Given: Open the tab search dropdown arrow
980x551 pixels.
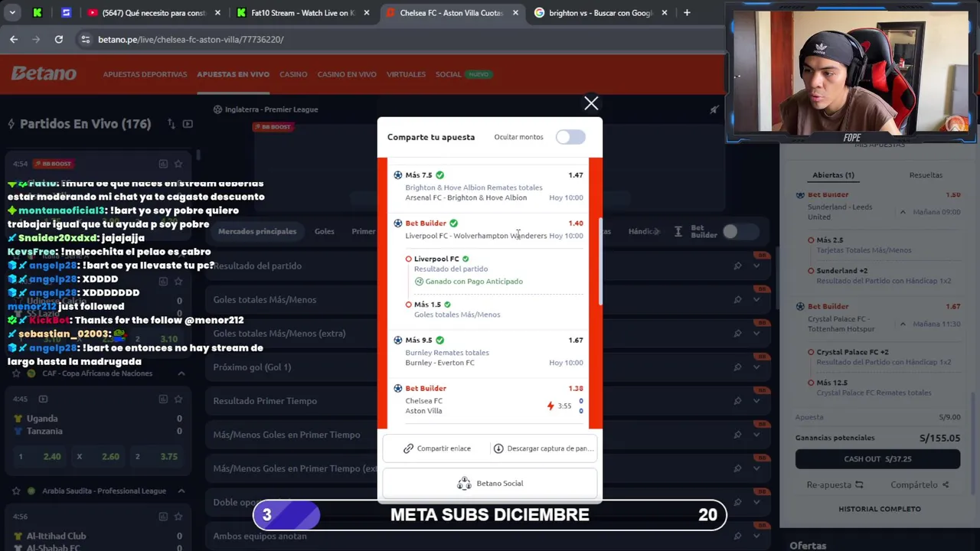Looking at the screenshot, I should click(13, 13).
